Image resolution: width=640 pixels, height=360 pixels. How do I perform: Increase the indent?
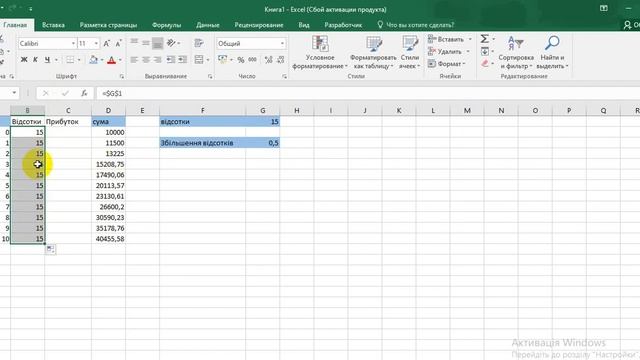click(182, 60)
